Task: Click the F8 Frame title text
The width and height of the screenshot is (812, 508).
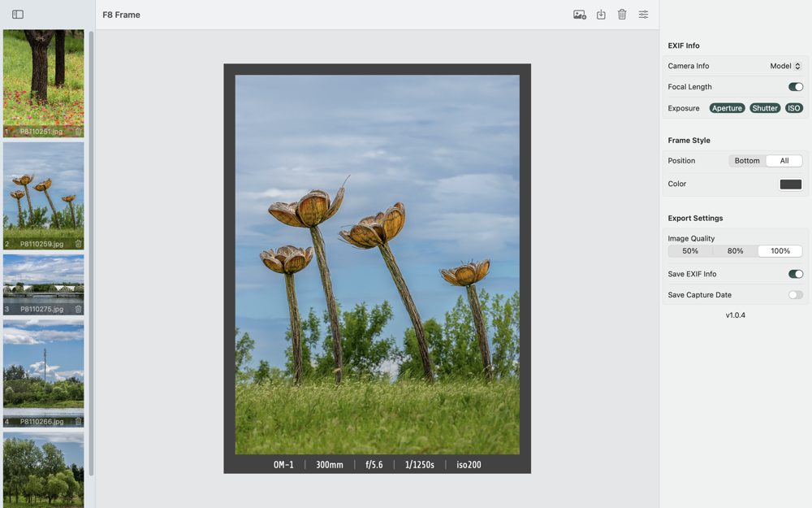Action: tap(121, 15)
